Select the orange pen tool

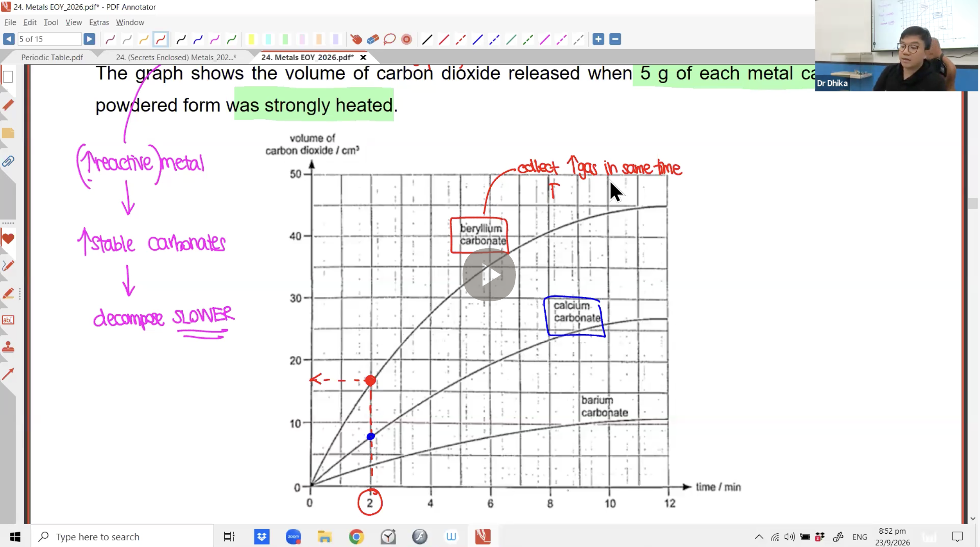coord(144,39)
